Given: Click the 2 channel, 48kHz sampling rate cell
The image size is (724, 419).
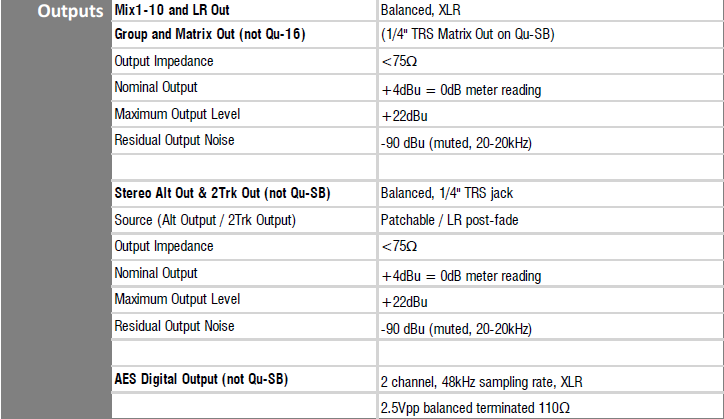Looking at the screenshot, I should click(481, 381).
